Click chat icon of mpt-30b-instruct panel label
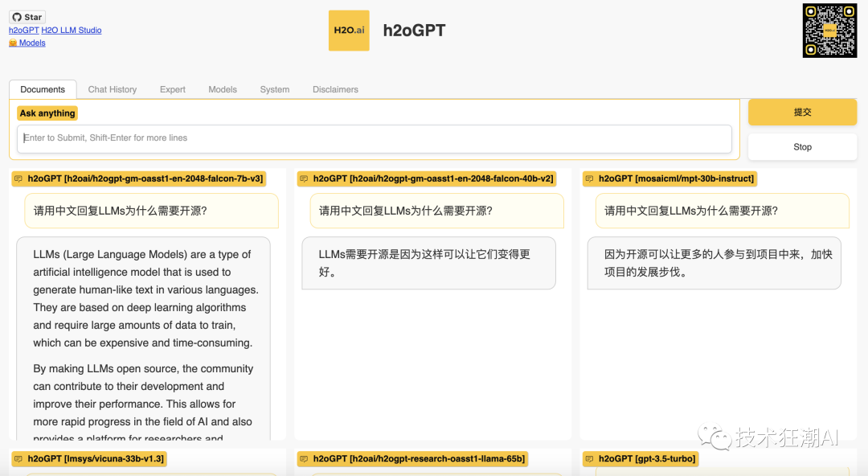 590,178
